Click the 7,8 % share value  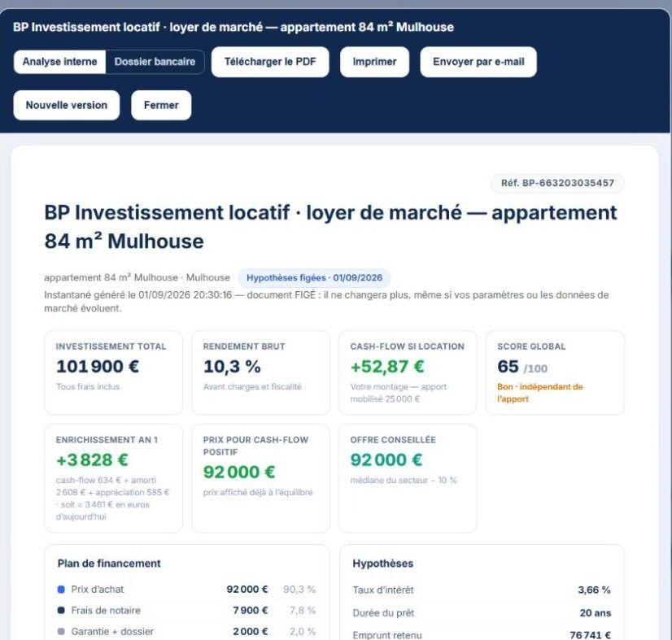pos(302,611)
